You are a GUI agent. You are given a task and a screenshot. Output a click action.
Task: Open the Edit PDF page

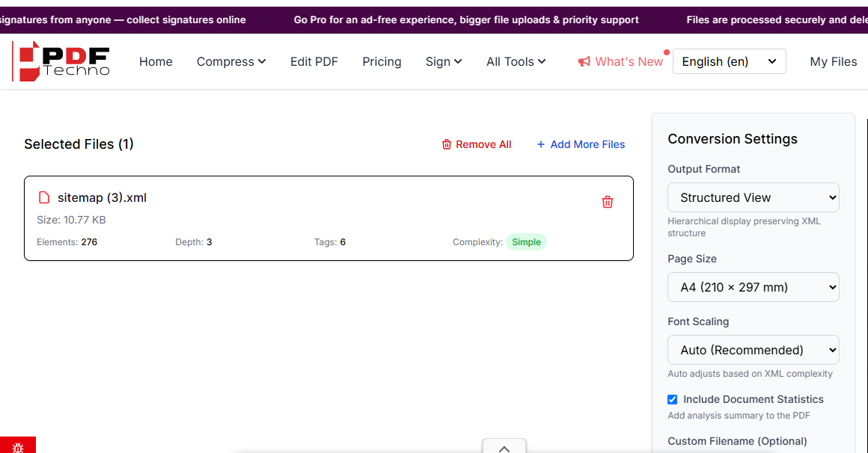(314, 61)
